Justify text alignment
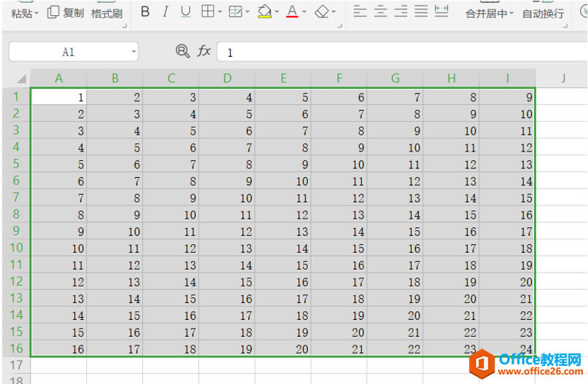This screenshot has width=588, height=384. pyautogui.click(x=421, y=11)
